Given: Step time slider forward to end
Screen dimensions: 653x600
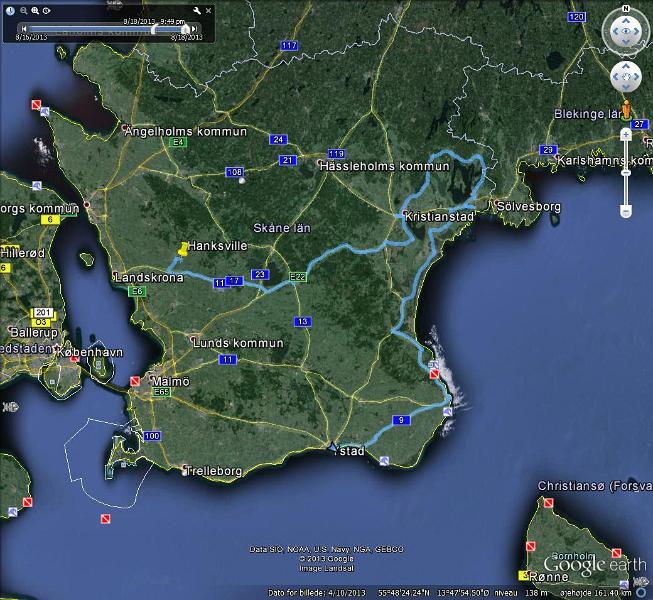Looking at the screenshot, I should click(194, 29).
